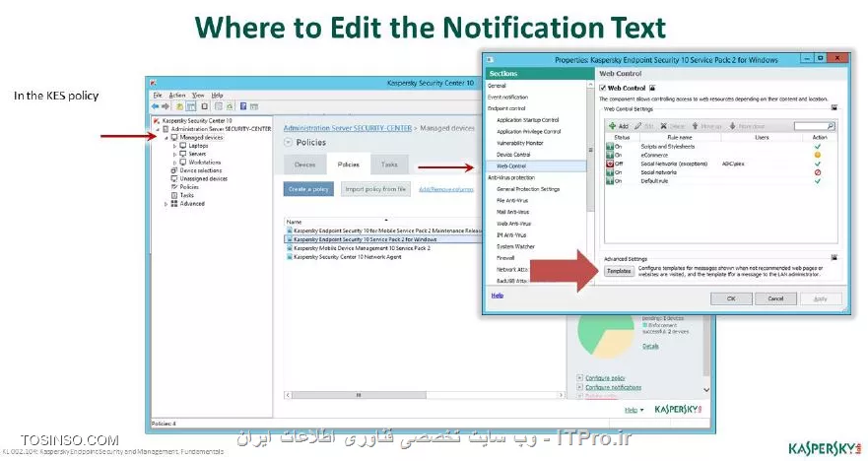Toggle the Web Control checkbox

(x=603, y=88)
